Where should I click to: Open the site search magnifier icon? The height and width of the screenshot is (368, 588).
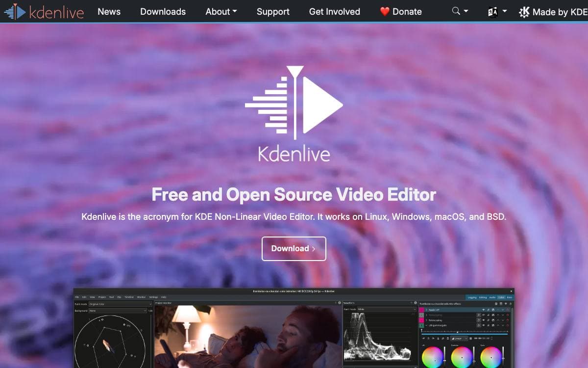click(x=456, y=11)
